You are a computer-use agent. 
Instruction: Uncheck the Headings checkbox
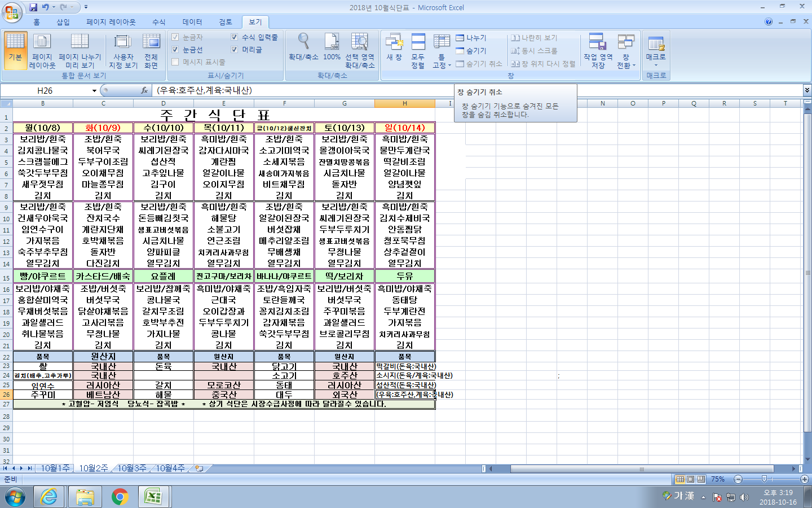click(235, 50)
